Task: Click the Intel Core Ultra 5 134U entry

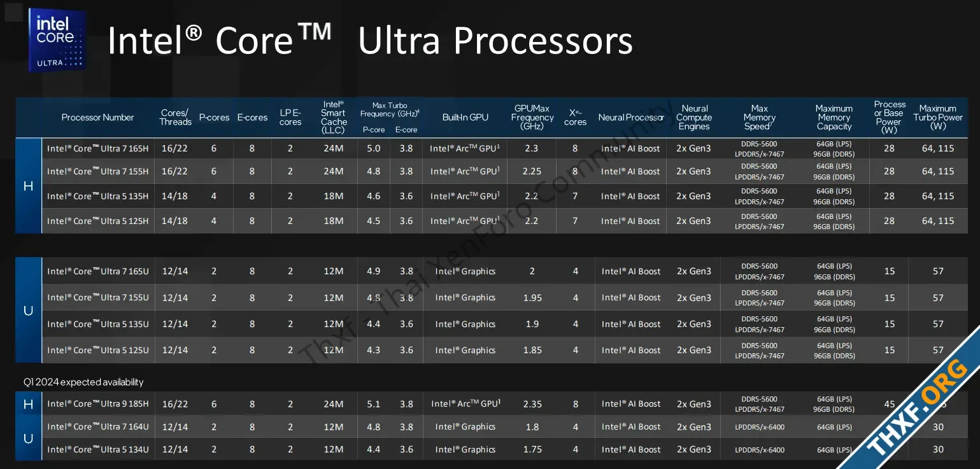Action: (x=97, y=449)
